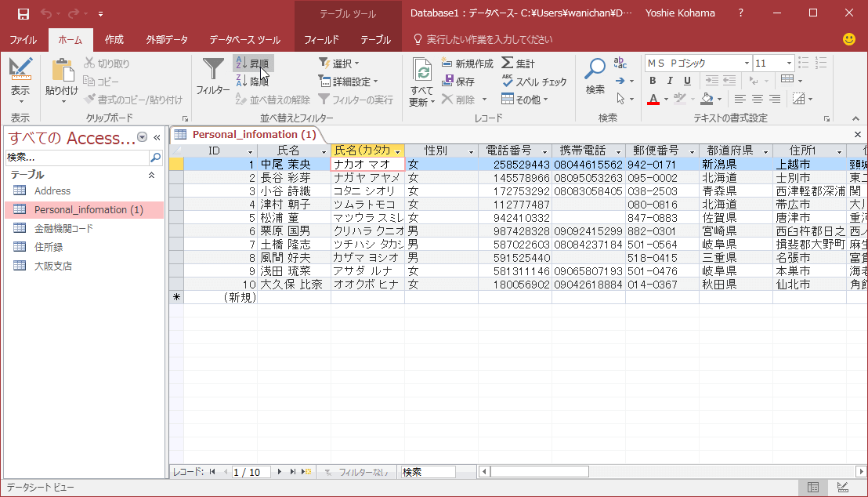
Task: Go to next record navigation button
Action: point(279,472)
